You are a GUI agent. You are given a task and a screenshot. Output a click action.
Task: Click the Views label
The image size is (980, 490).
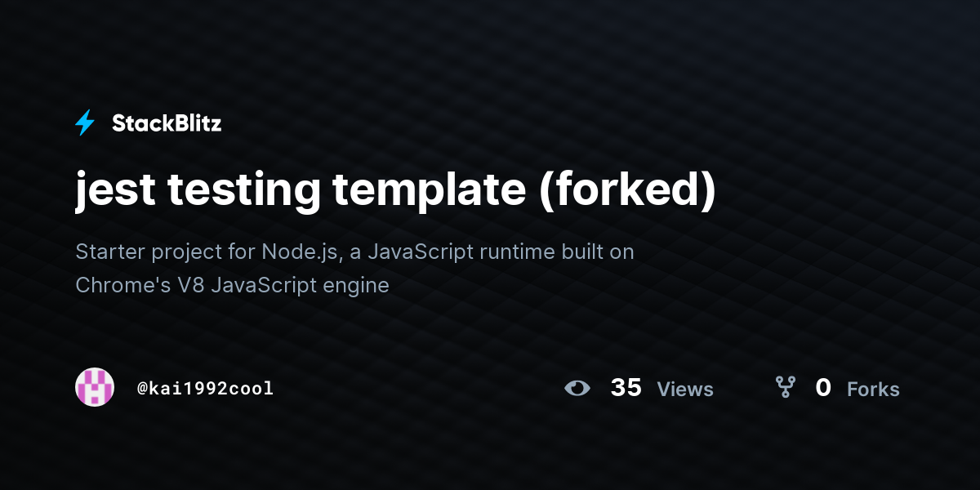tap(685, 390)
